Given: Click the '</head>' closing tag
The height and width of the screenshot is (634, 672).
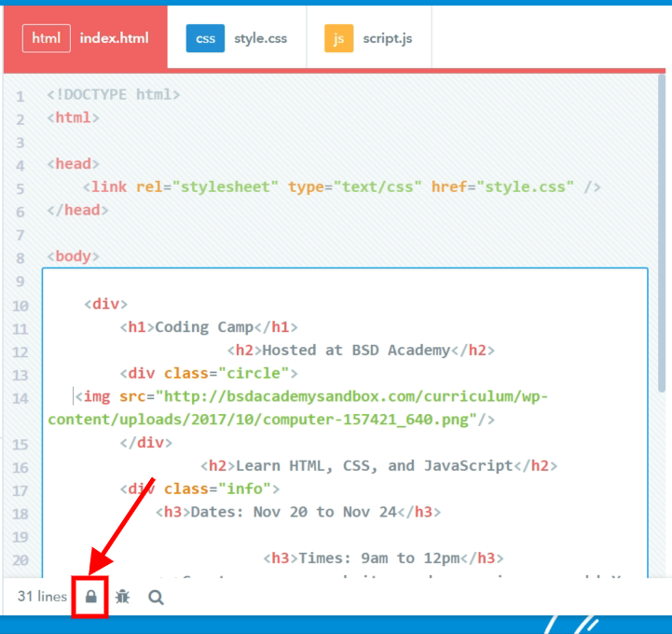Looking at the screenshot, I should [77, 210].
